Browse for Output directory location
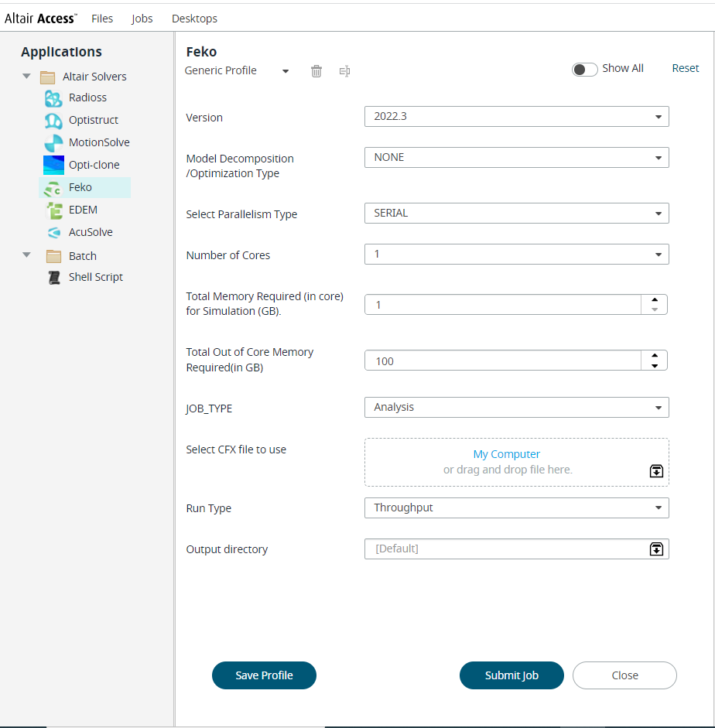Screen dimensions: 715x728 656,549
